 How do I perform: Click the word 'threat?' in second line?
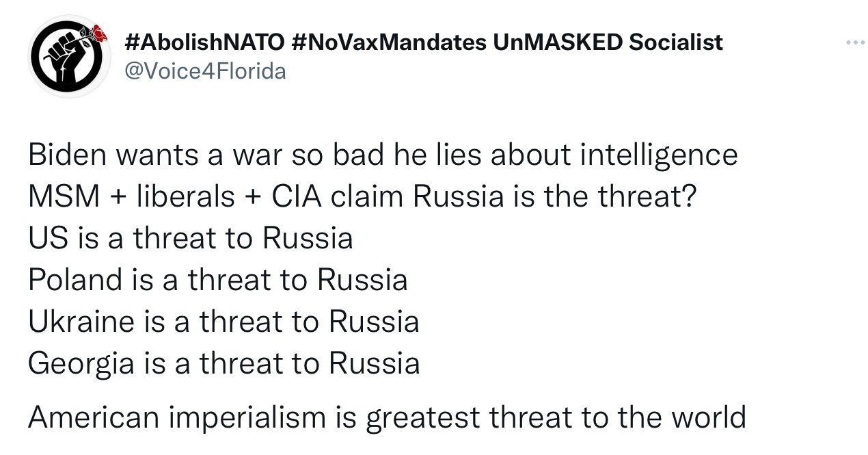[647, 197]
